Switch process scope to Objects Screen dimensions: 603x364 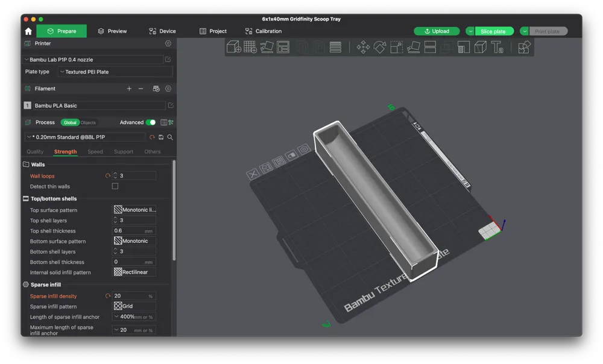[x=88, y=122]
